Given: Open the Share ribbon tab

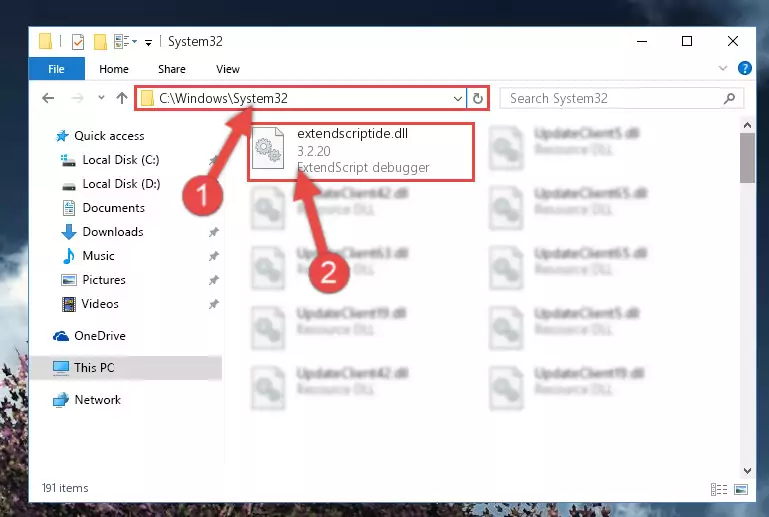Looking at the screenshot, I should (172, 69).
